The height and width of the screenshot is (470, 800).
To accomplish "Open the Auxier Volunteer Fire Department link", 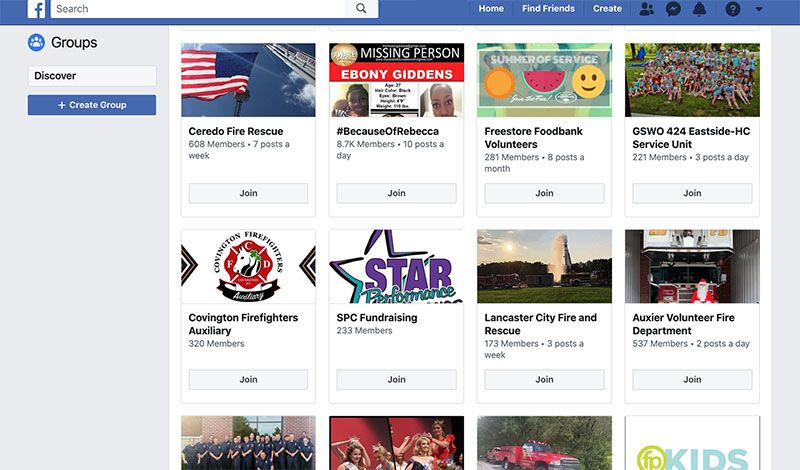I will [x=683, y=324].
